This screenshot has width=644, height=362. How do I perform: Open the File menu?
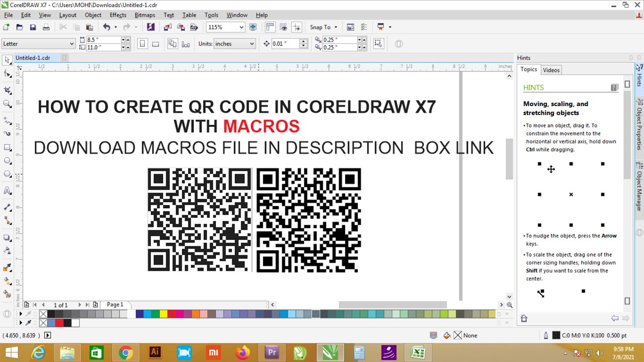click(9, 15)
